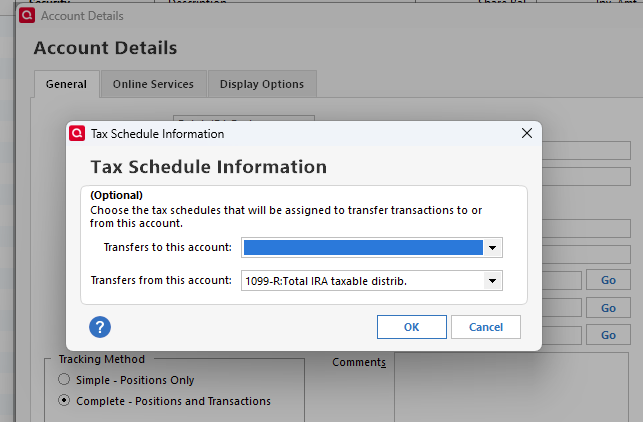Click the 'Account Details' heading
Image resolution: width=643 pixels, height=422 pixels.
point(105,48)
